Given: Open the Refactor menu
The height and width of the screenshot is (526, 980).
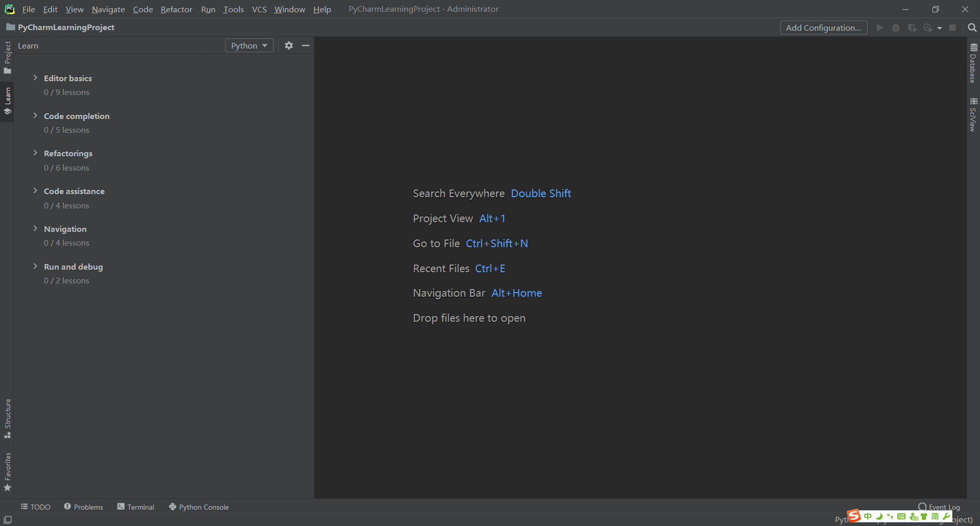Looking at the screenshot, I should 176,9.
